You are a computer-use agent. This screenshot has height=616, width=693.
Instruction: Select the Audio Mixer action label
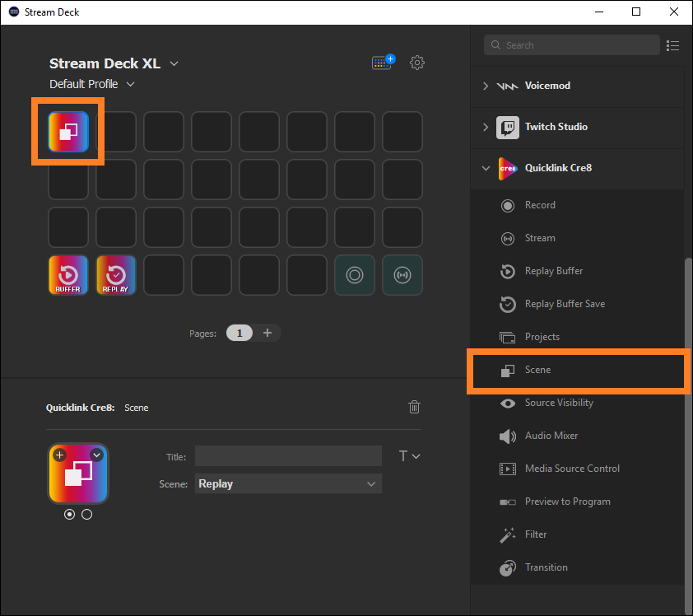tap(551, 436)
